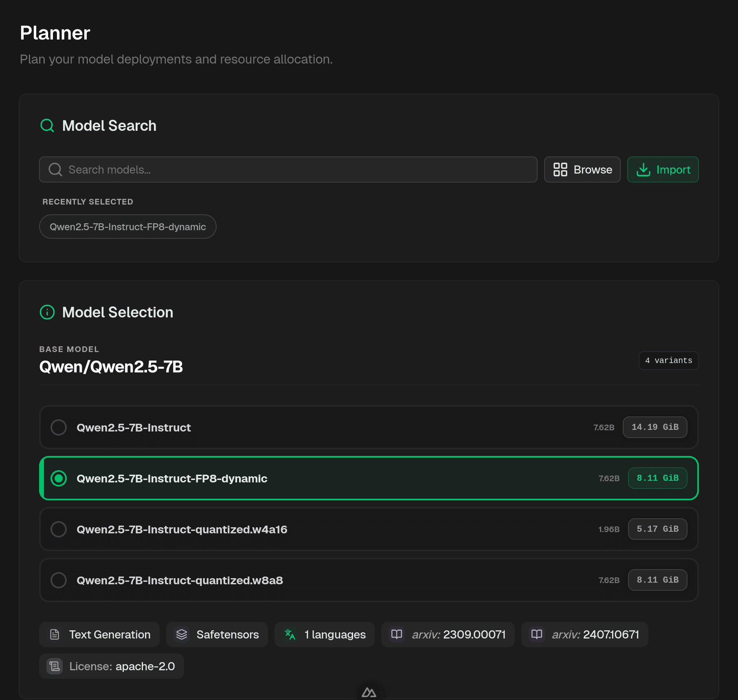The width and height of the screenshot is (738, 700).
Task: Click the 4 variants badge
Action: [x=669, y=361]
